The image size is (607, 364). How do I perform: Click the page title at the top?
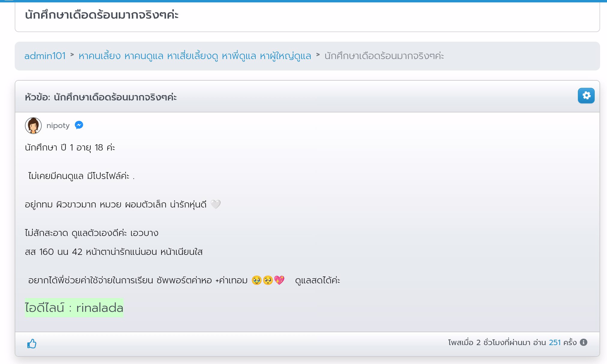[101, 15]
